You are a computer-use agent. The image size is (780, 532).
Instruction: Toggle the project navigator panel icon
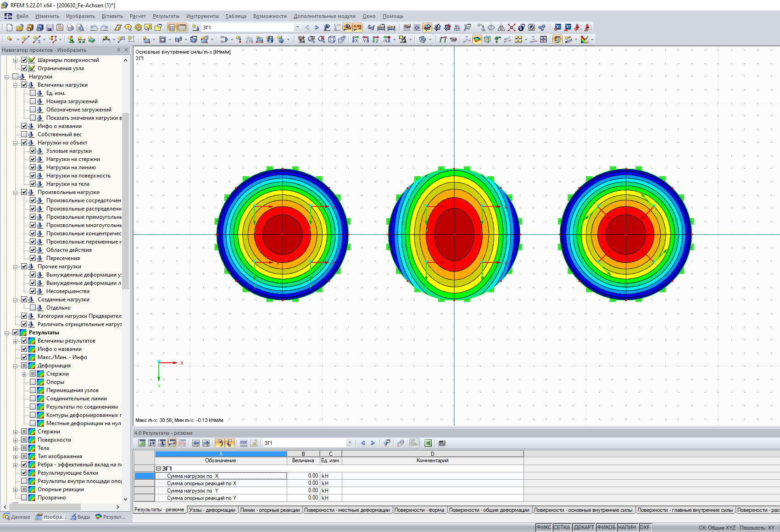click(172, 28)
